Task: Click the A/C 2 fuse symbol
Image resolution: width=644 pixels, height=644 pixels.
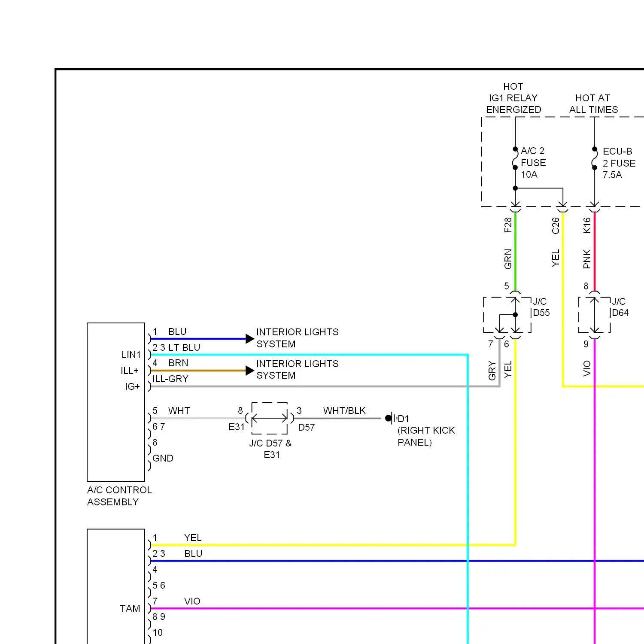Action: [x=515, y=158]
